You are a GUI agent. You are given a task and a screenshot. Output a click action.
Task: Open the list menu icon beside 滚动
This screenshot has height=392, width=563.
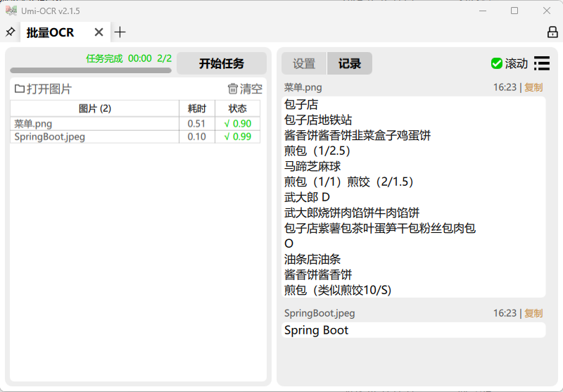[542, 63]
